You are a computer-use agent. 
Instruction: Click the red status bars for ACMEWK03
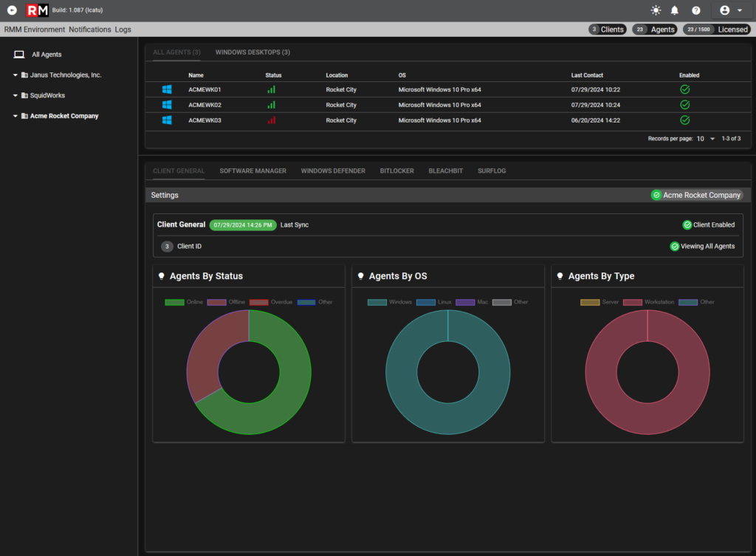coord(272,120)
